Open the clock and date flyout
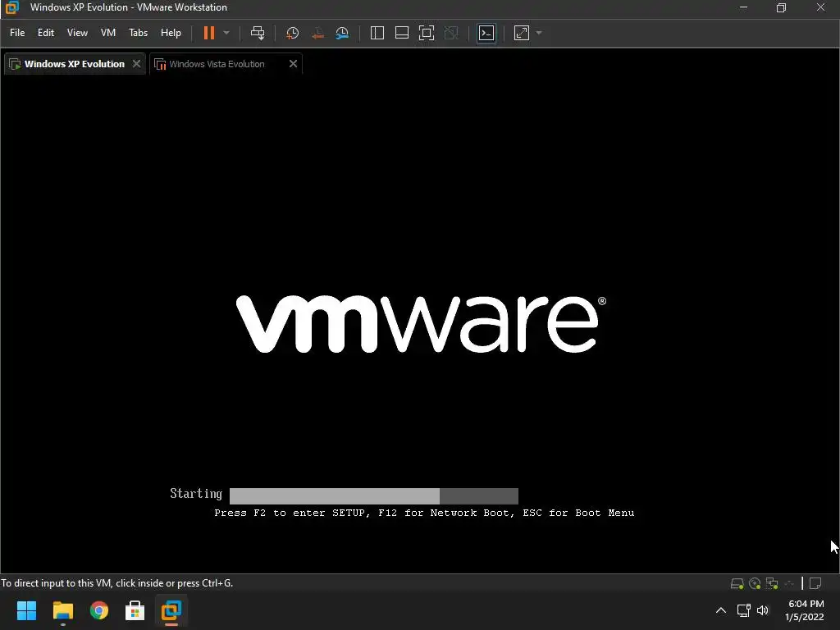This screenshot has width=840, height=630. click(x=805, y=610)
